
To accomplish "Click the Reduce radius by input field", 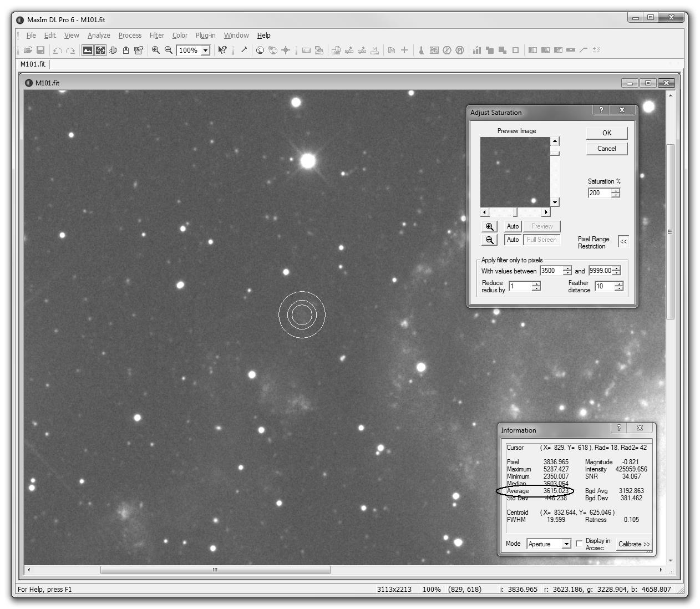I will click(x=520, y=286).
